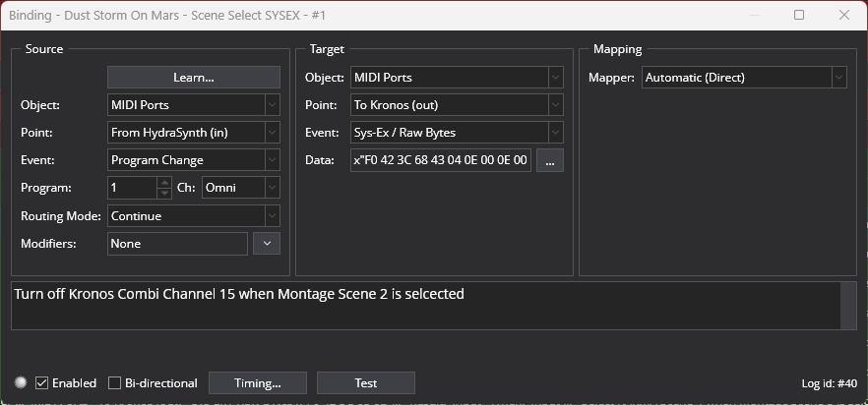Open the Source Event dropdown Program Change
This screenshot has width=868, height=405.
click(194, 160)
